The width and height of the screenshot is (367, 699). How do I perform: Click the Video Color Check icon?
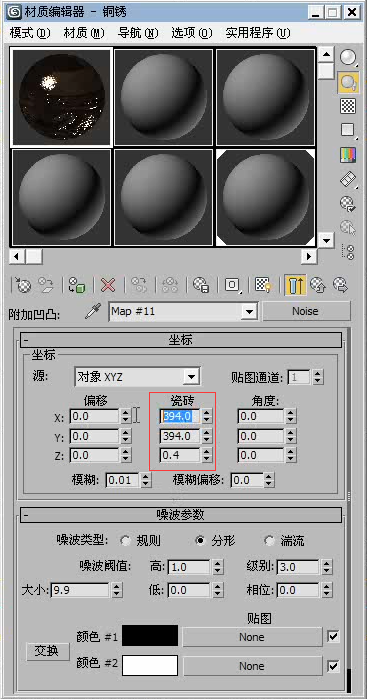pyautogui.click(x=348, y=155)
